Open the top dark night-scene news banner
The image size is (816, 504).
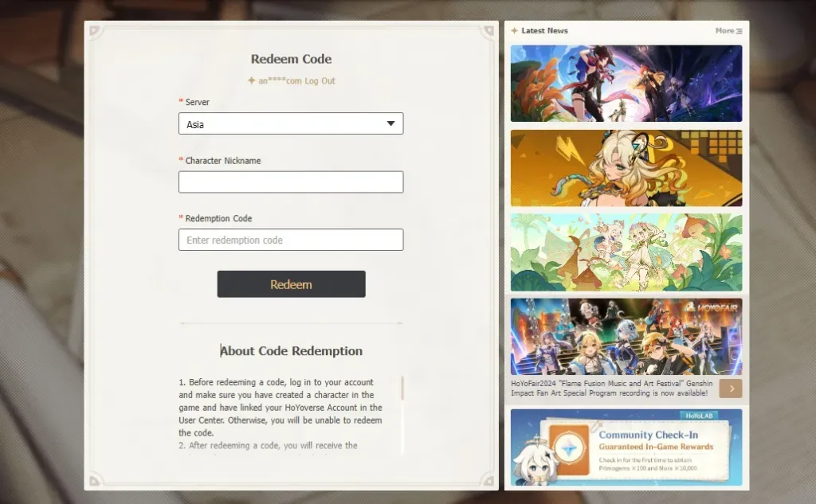coord(626,83)
